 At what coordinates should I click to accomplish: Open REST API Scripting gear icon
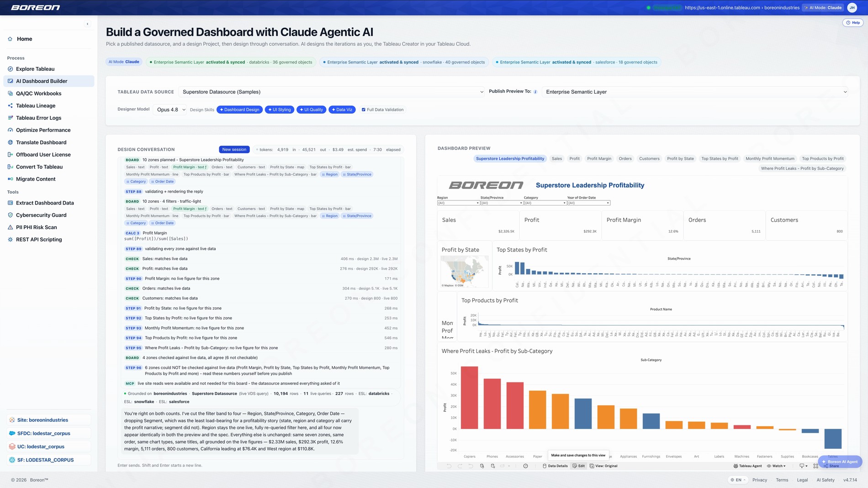tap(10, 240)
